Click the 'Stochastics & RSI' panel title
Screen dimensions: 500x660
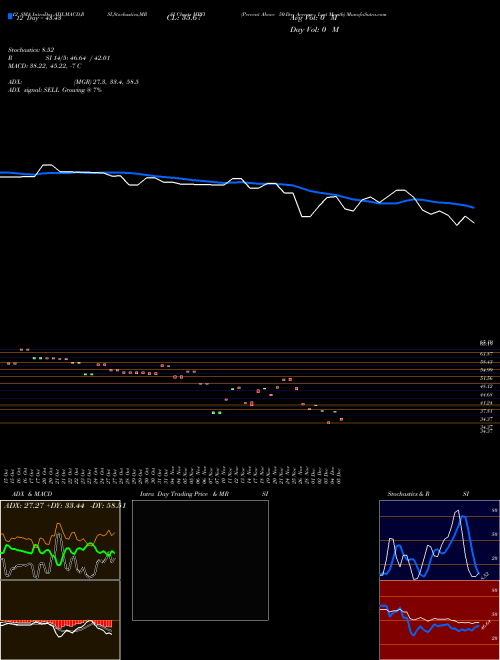pyautogui.click(x=428, y=494)
